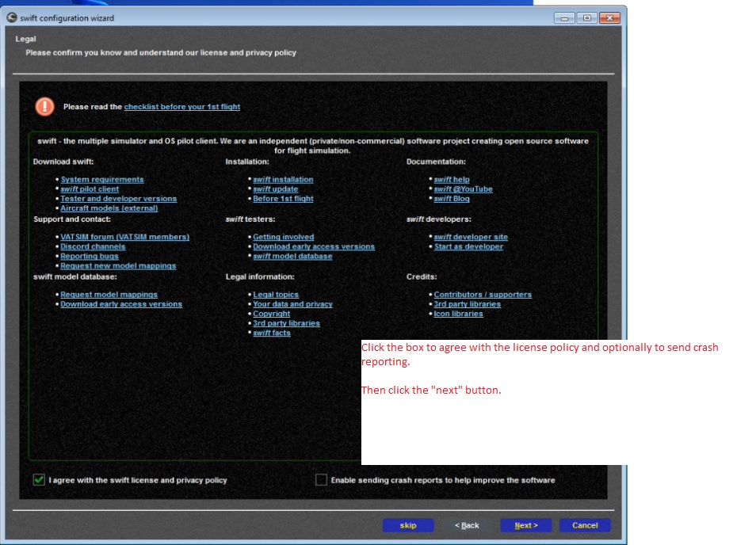Open the Icon libraries link
Screen dimensions: 756x545
tap(458, 314)
